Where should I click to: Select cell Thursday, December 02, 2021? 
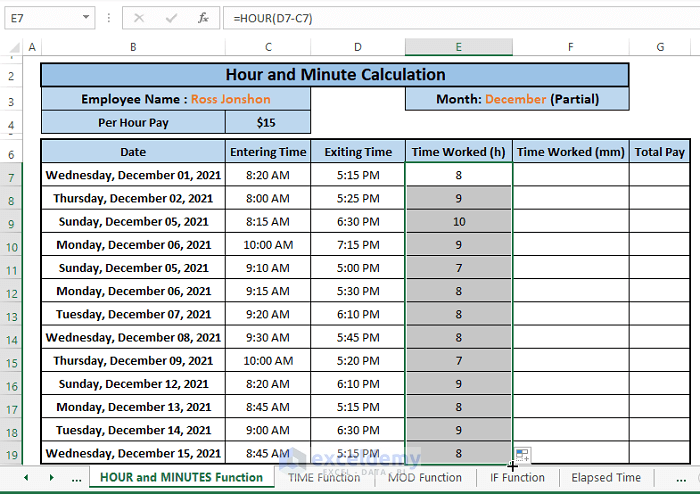133,198
